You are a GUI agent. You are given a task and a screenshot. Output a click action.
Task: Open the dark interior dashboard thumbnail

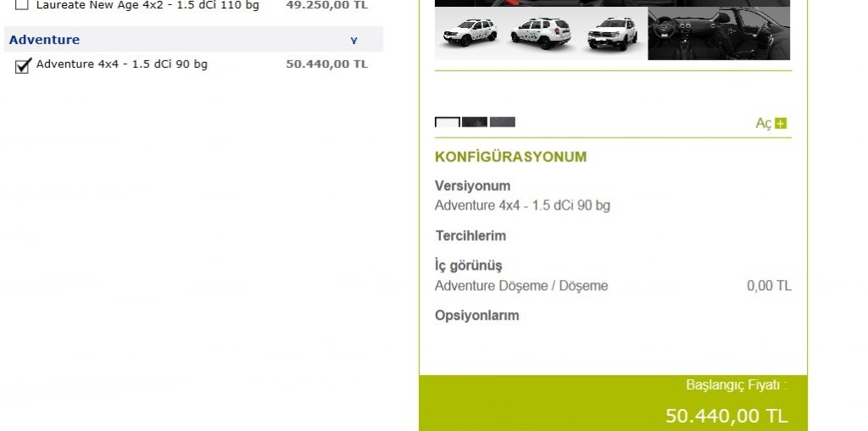click(719, 33)
